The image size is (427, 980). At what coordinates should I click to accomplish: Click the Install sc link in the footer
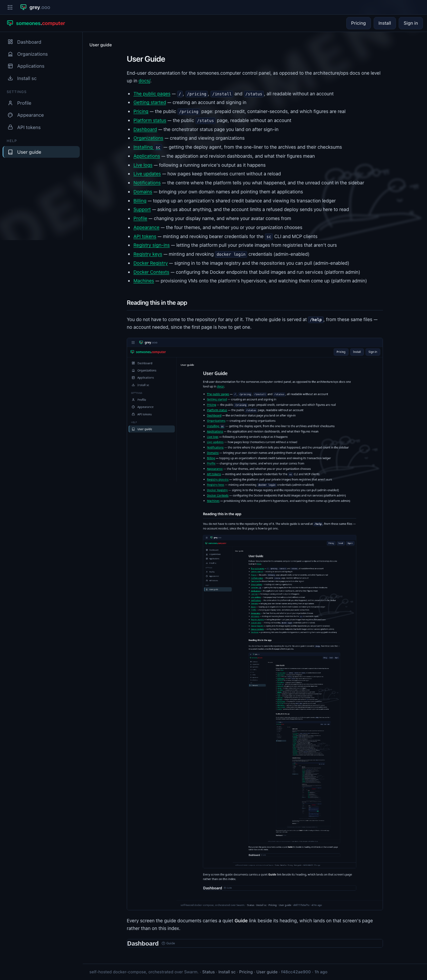click(227, 972)
